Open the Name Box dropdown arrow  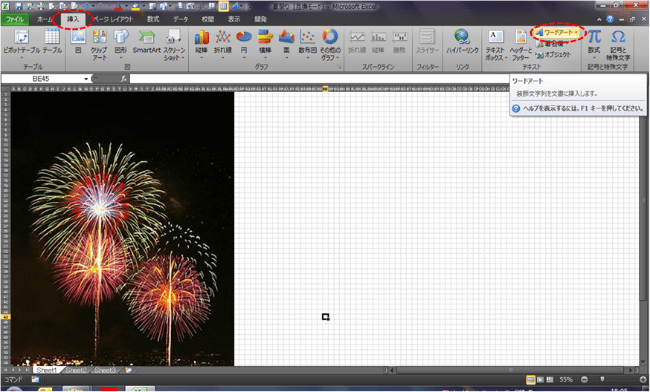coord(86,79)
